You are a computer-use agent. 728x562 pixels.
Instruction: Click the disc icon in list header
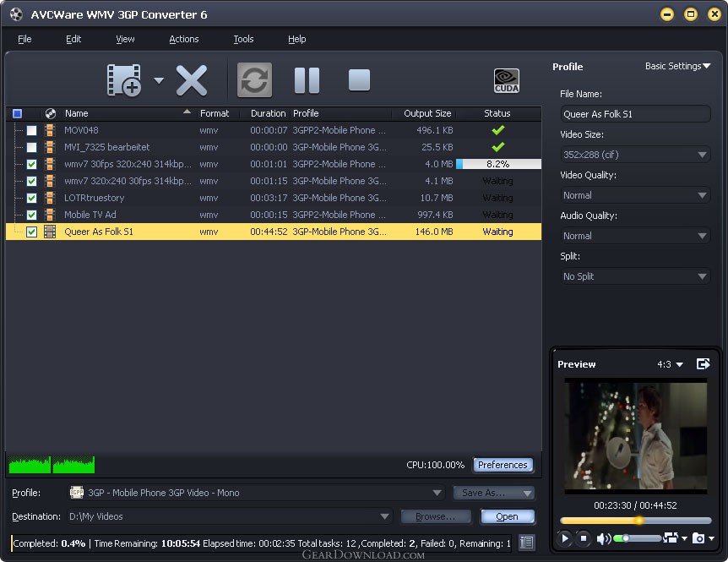point(50,113)
